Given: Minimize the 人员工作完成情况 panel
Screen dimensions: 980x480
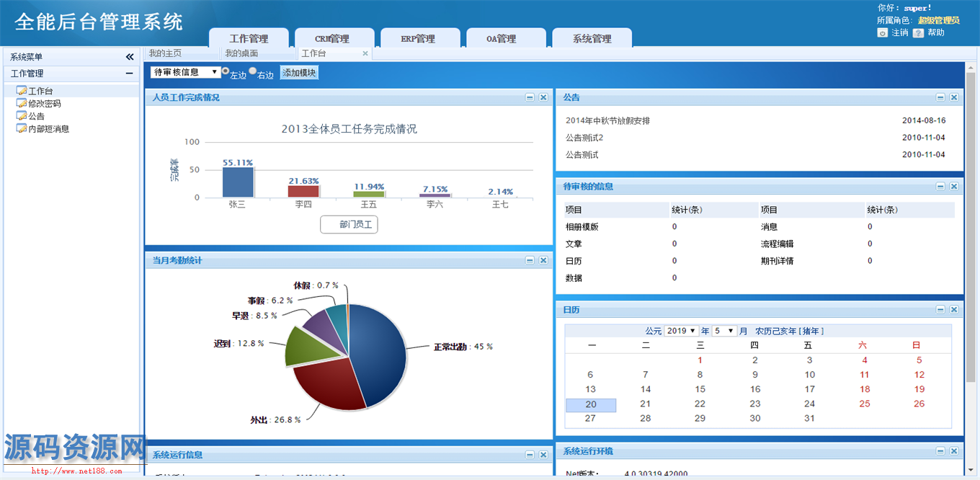Looking at the screenshot, I should pos(530,97).
